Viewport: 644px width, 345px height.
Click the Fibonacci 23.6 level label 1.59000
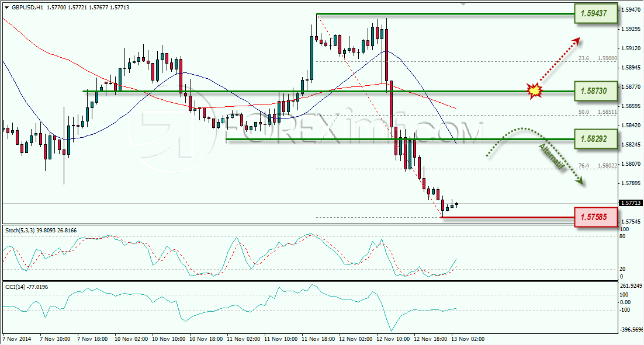[607, 58]
